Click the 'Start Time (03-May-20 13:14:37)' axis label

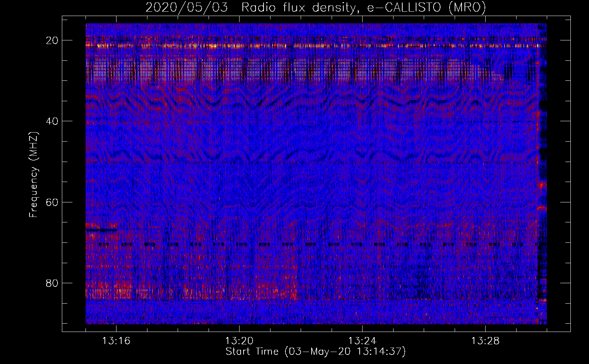pos(316,352)
